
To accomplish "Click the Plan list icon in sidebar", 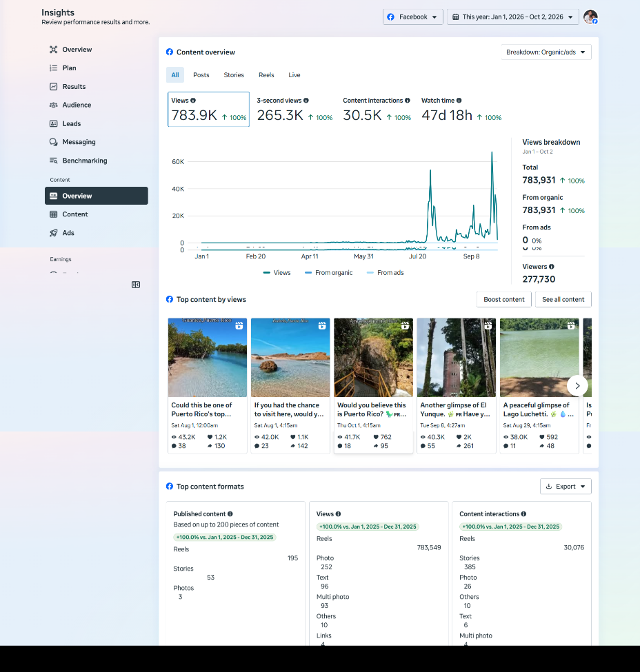I will click(54, 68).
